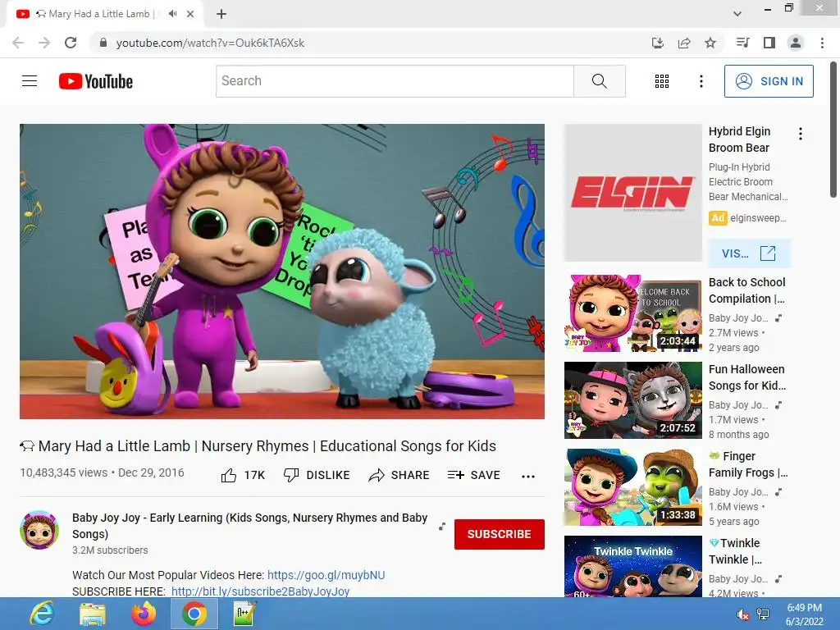Click the search magnifier button
The height and width of the screenshot is (630, 840).
[600, 81]
